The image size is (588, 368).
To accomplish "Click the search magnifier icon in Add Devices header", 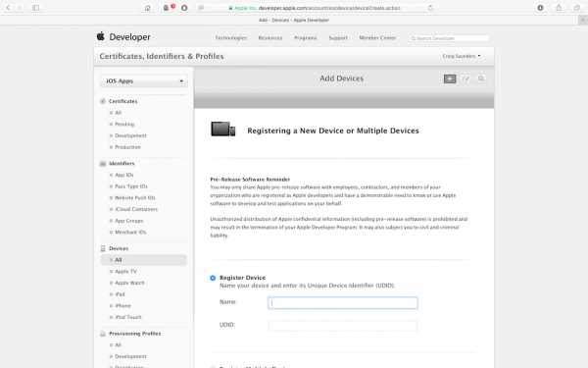I will [481, 79].
